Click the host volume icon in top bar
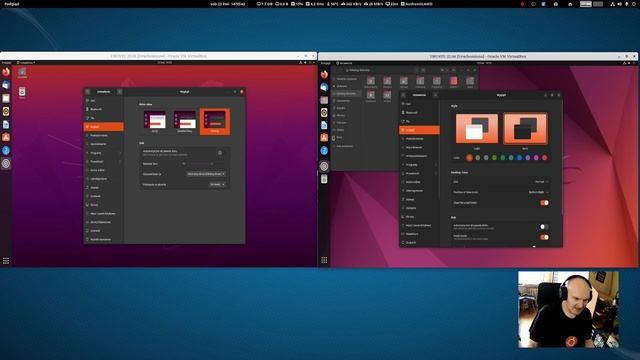Screen dimensions: 640x360 [x=620, y=4]
